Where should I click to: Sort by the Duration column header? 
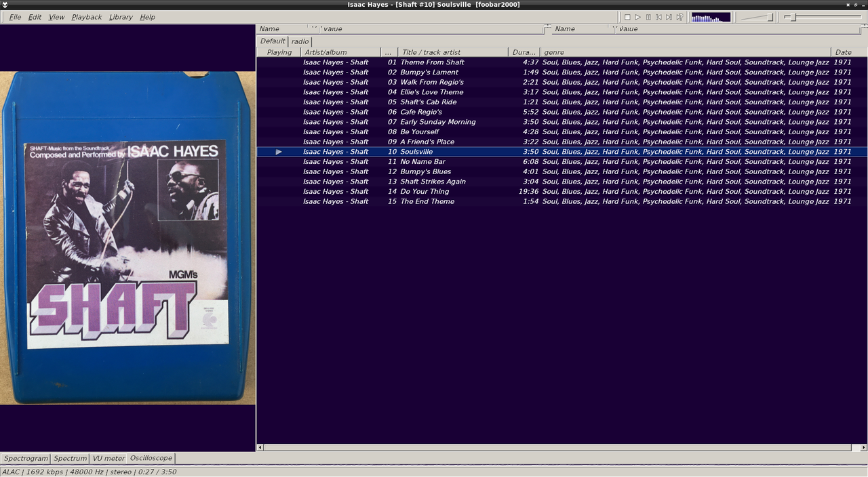coord(524,52)
